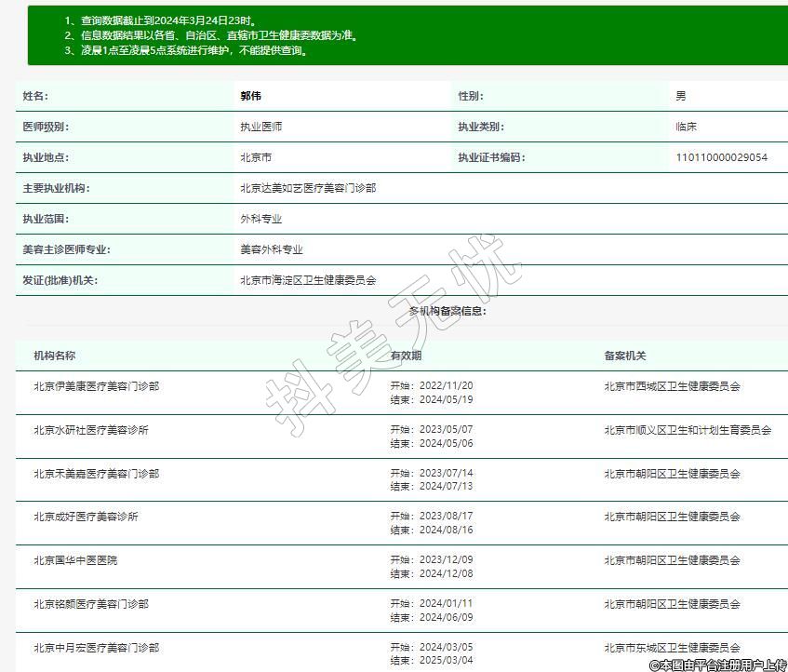The height and width of the screenshot is (672, 788).
Task: Click 北京市东城区卫生健康委员会 filing authority
Action: [x=672, y=648]
